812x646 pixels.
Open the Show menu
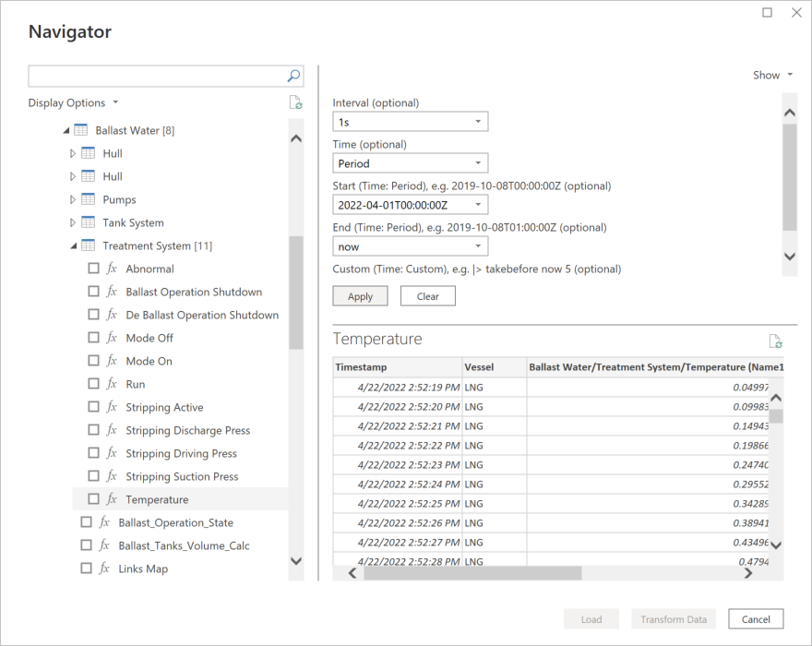coord(772,76)
